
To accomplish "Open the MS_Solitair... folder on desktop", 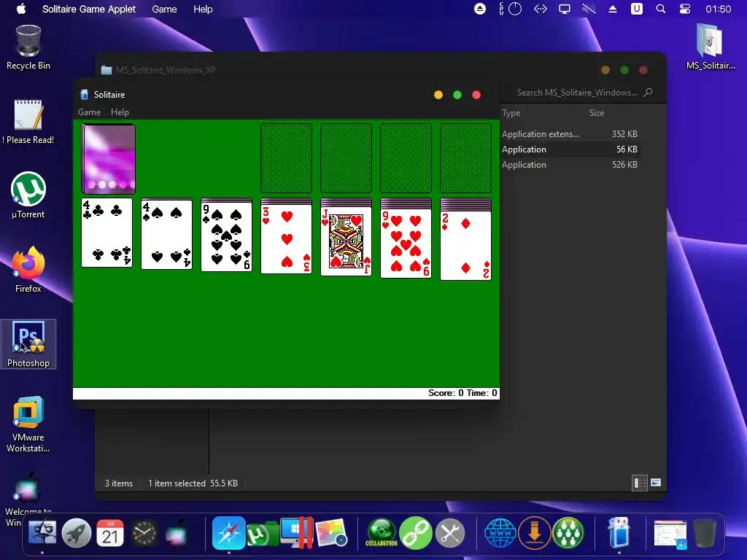I will [x=711, y=47].
